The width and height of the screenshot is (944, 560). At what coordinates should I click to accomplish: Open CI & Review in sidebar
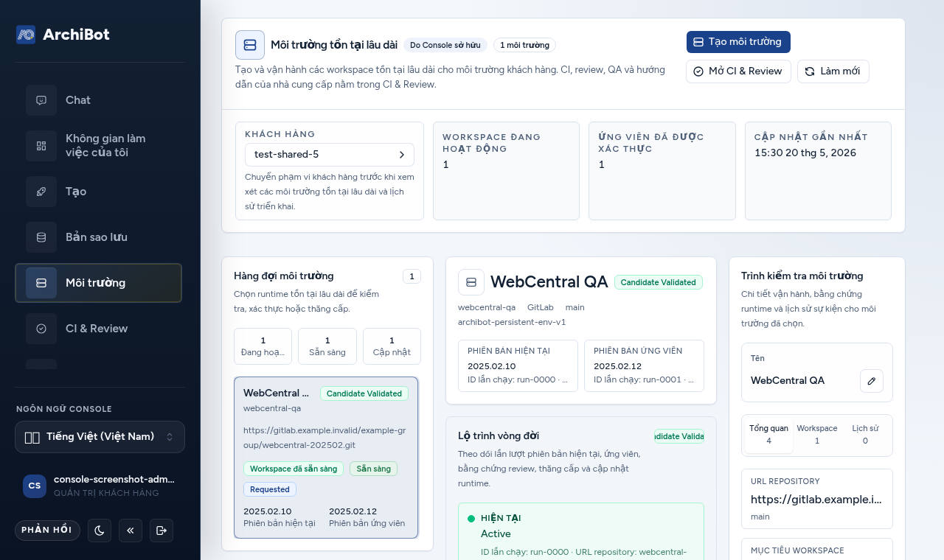tap(98, 329)
